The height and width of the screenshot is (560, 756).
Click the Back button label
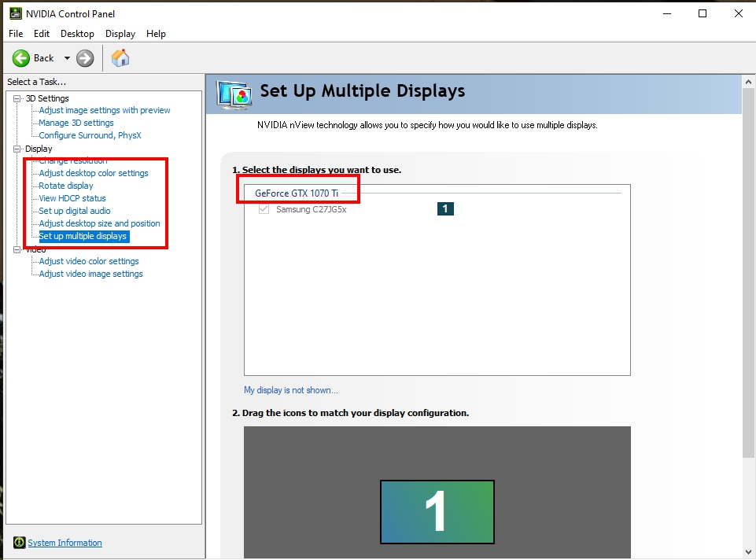43,58
